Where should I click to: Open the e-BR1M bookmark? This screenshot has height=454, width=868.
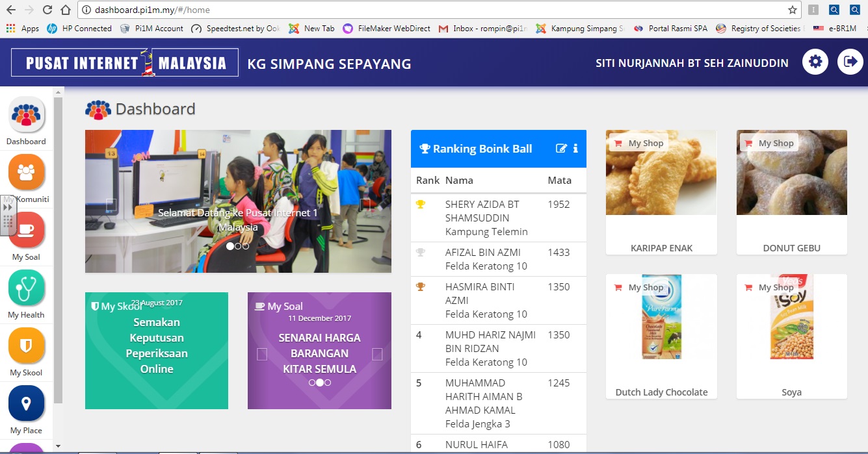835,29
